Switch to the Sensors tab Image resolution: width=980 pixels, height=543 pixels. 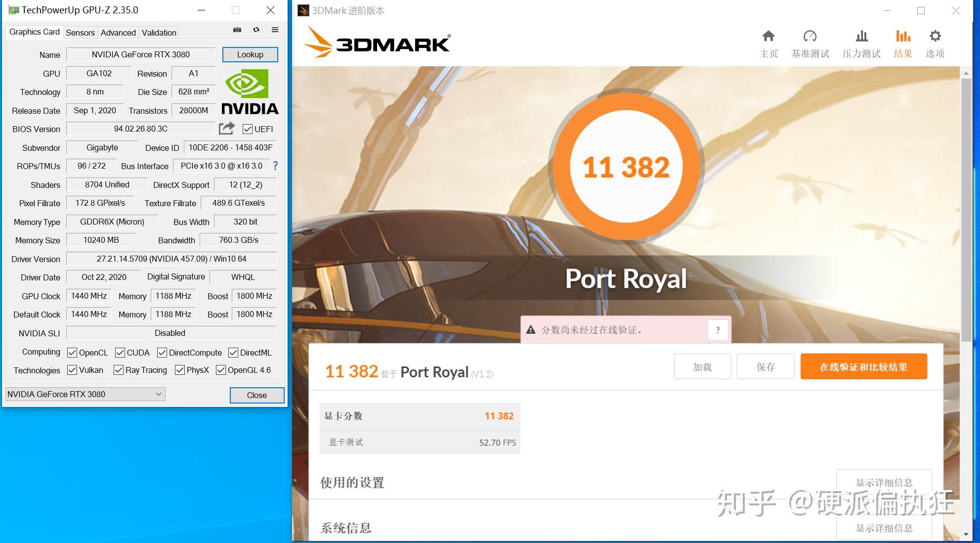click(x=80, y=32)
